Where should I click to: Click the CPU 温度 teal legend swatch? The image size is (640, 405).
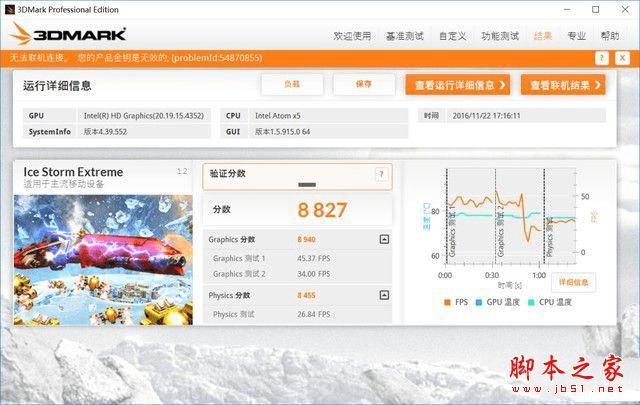(531, 303)
